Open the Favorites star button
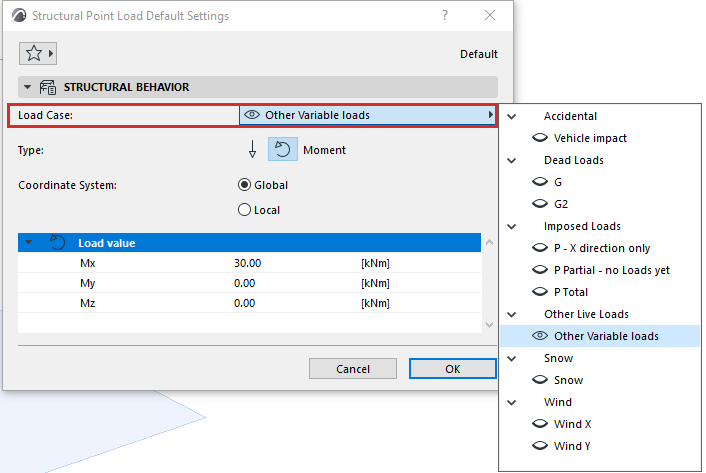The image size is (706, 473). [38, 54]
